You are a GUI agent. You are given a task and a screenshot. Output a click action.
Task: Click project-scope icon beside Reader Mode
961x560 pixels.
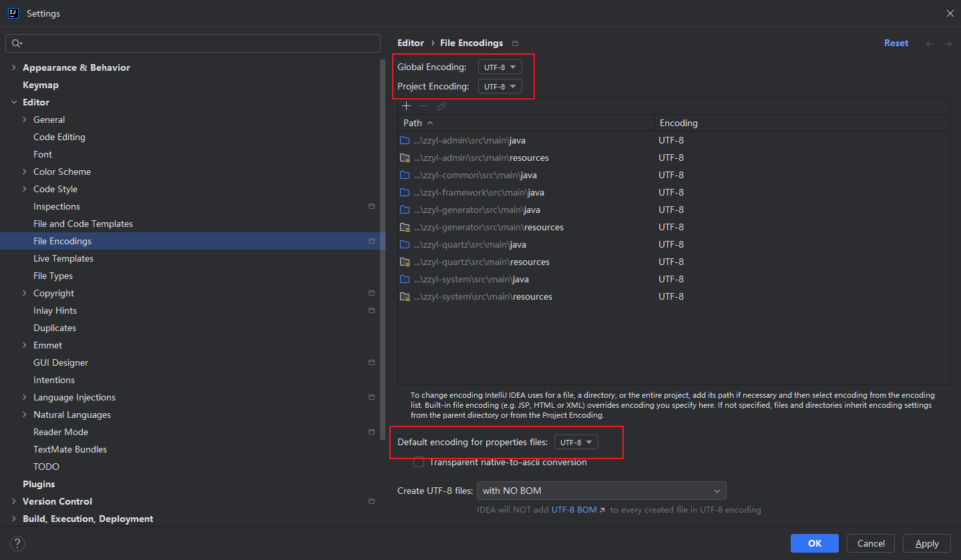372,432
